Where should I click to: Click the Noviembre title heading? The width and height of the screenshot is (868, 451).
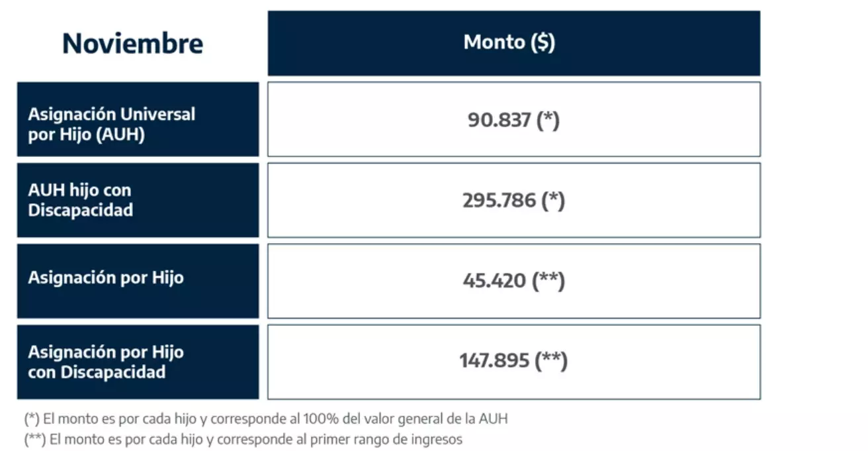132,44
